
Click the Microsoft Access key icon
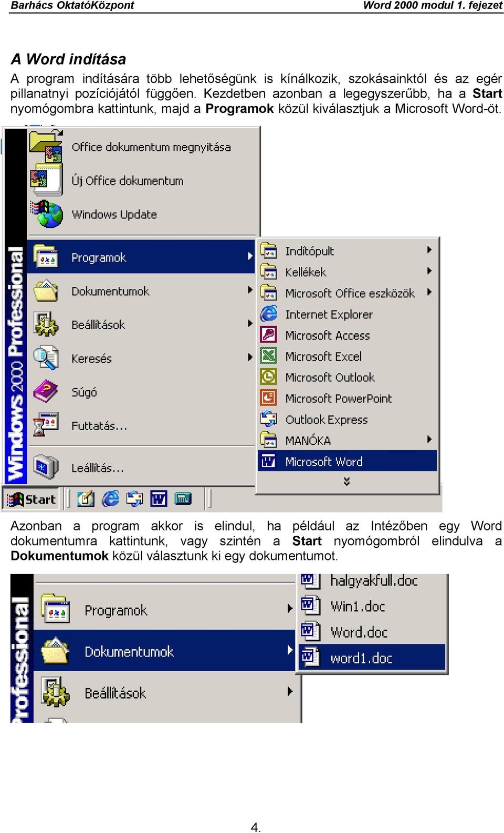269,335
